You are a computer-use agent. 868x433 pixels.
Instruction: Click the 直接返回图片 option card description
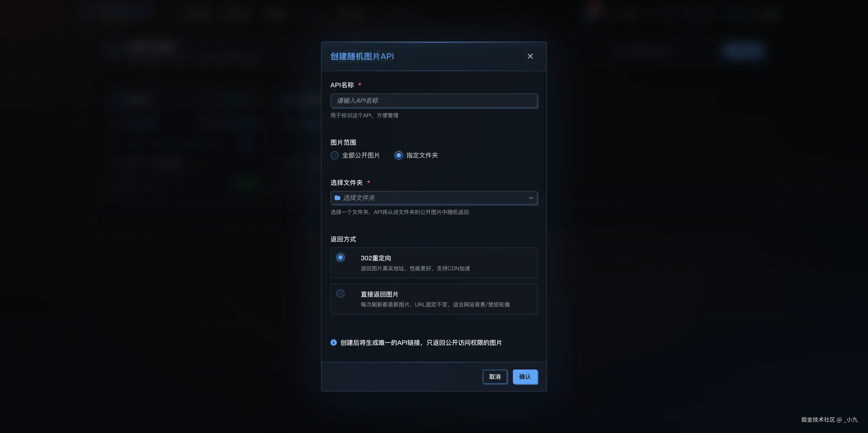tap(435, 305)
